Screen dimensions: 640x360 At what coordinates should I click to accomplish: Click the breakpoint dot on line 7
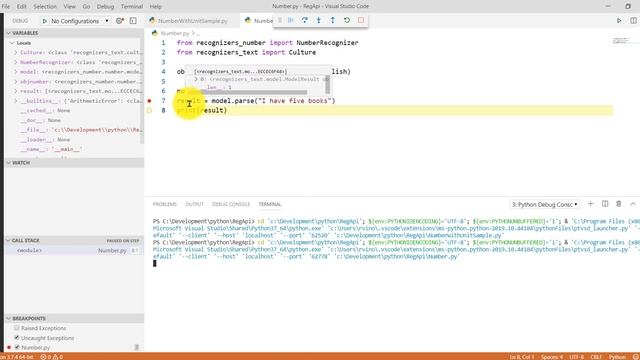(149, 100)
